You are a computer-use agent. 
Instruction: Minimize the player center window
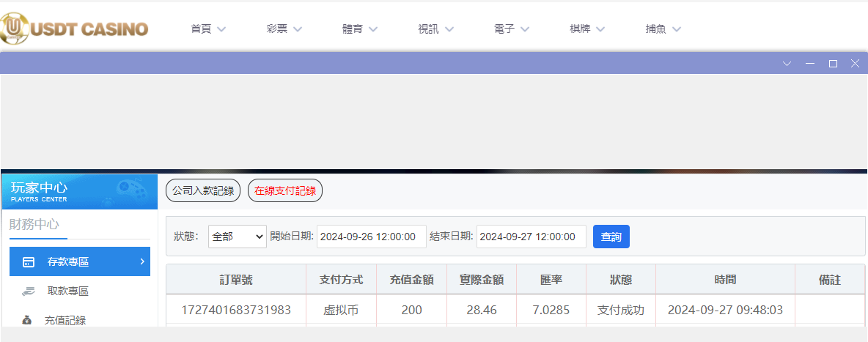(810, 64)
